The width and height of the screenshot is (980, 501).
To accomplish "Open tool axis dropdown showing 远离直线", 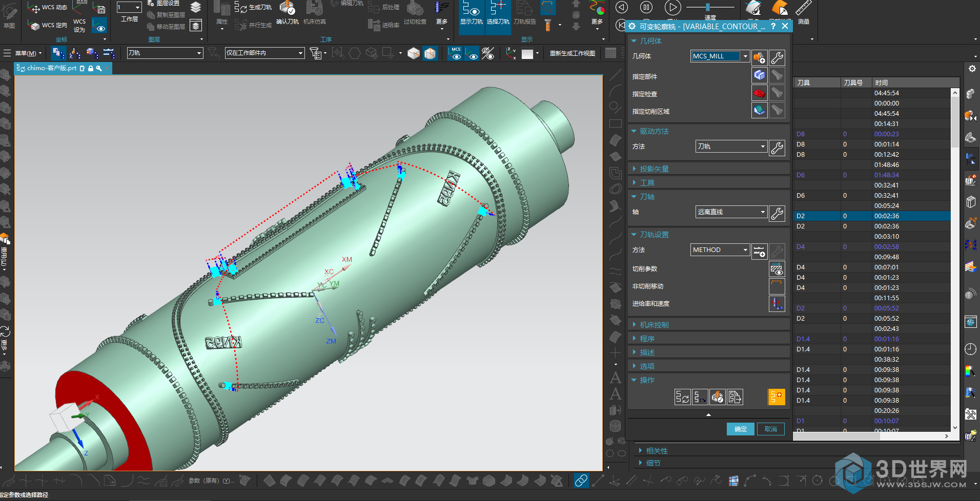I will tap(731, 212).
